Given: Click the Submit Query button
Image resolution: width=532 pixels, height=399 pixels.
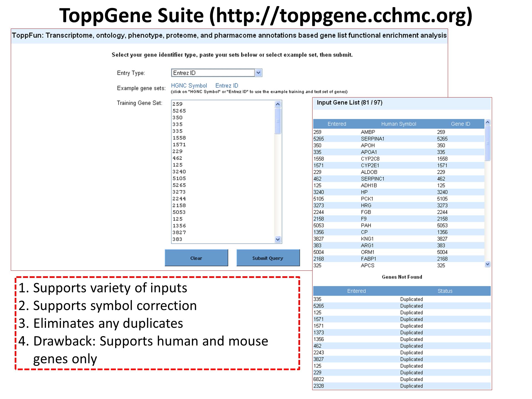Looking at the screenshot, I should pyautogui.click(x=268, y=258).
